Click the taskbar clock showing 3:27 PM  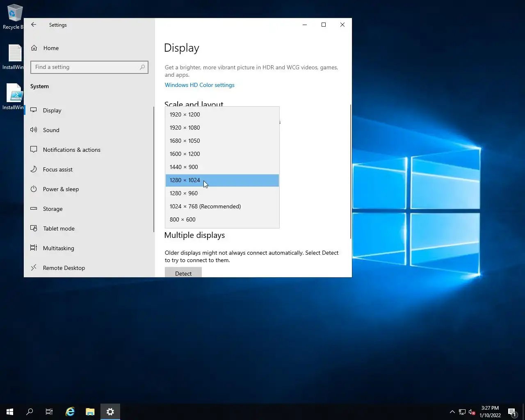[490, 412]
